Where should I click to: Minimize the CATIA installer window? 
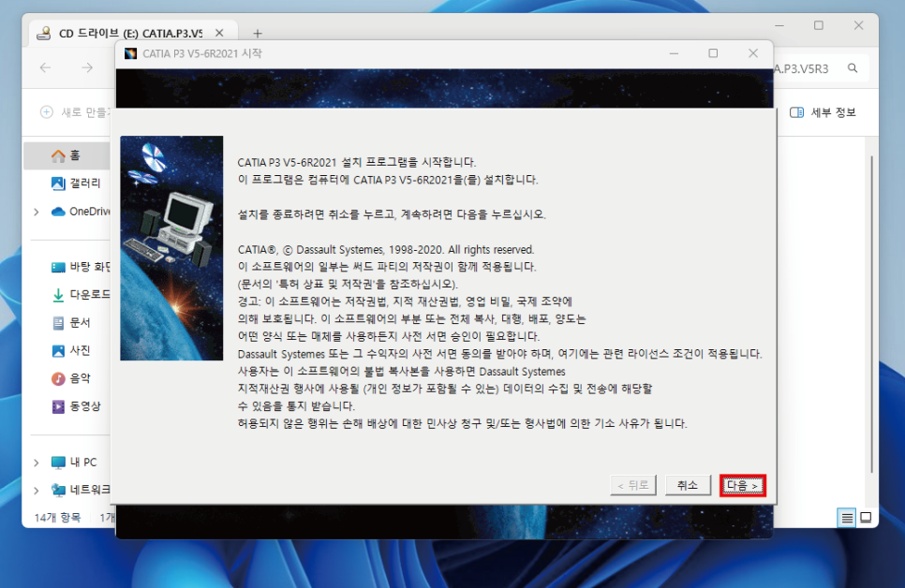[x=674, y=53]
